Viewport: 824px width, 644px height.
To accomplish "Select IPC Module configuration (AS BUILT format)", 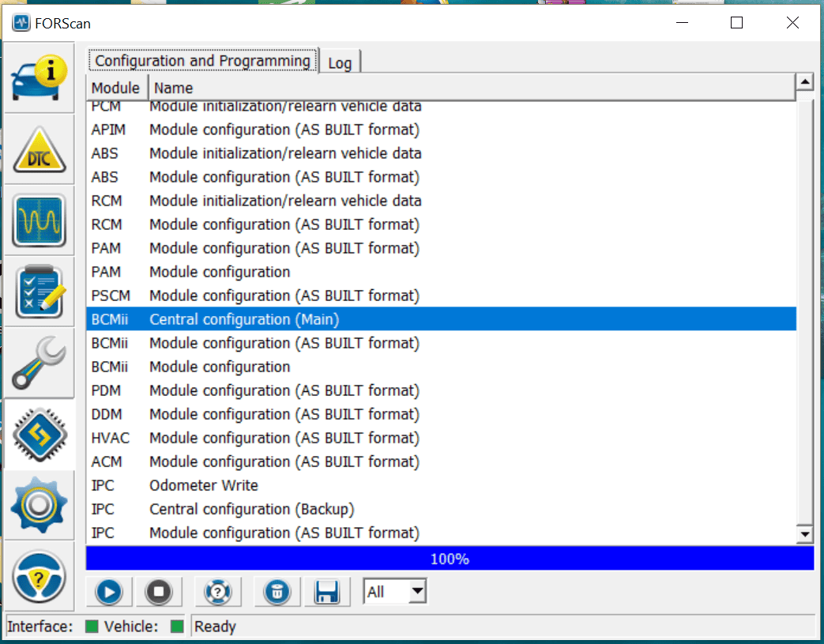I will (442, 533).
